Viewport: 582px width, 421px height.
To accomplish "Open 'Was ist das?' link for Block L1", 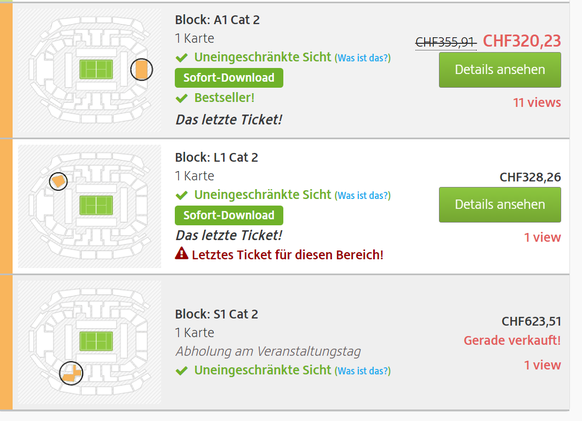I will (x=363, y=196).
